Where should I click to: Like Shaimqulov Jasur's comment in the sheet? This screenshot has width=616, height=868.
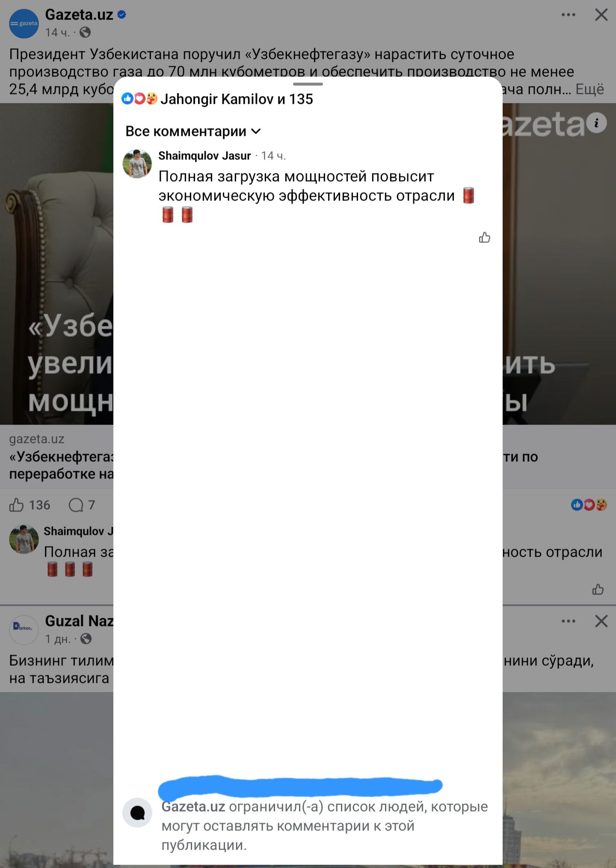click(x=484, y=237)
